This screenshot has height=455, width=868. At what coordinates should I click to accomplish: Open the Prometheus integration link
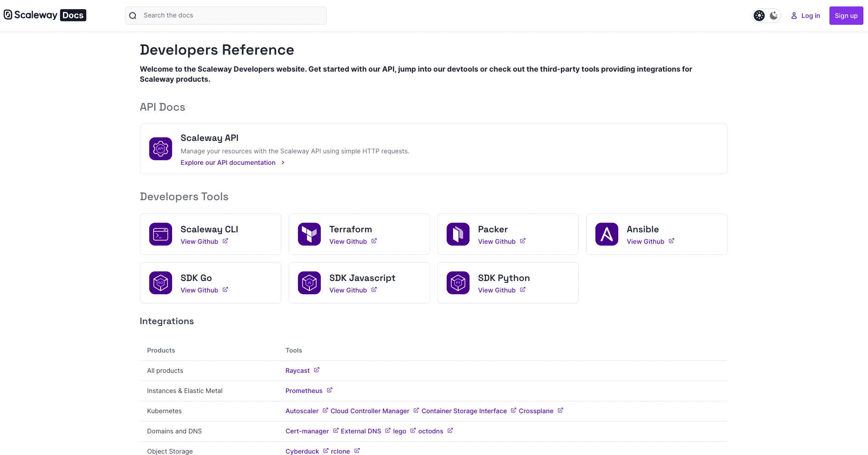click(304, 391)
